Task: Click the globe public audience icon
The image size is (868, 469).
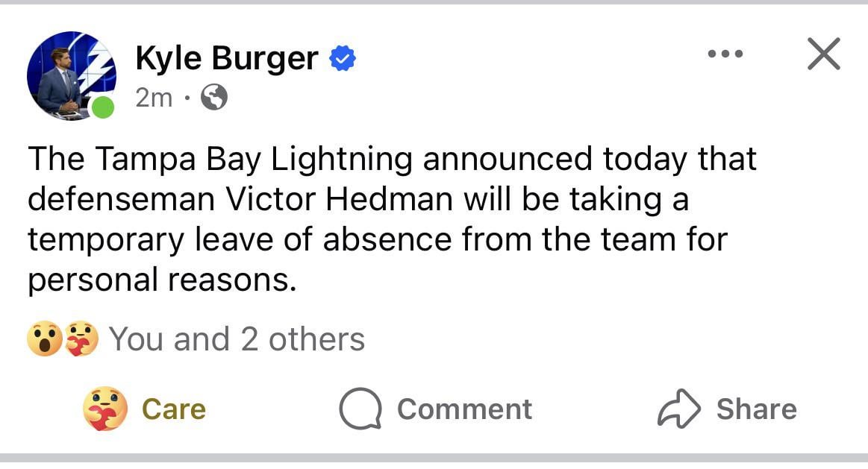Action: pos(214,98)
